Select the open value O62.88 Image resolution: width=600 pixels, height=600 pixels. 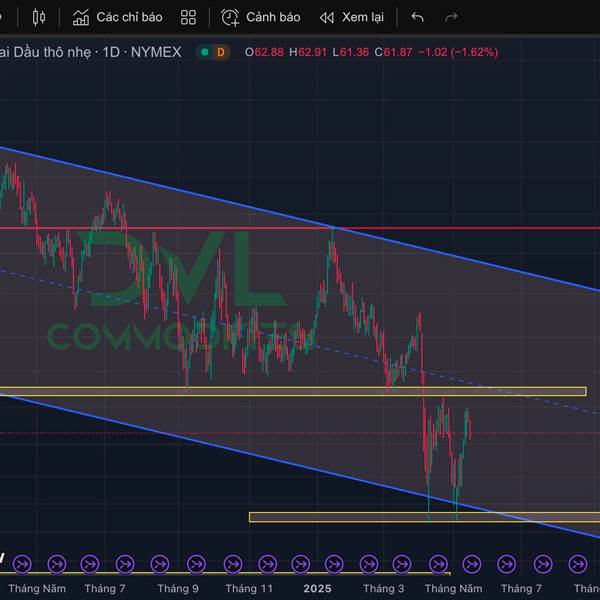click(264, 52)
